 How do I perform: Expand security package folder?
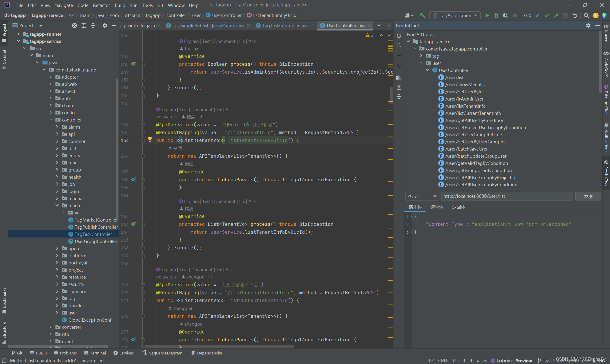[57, 284]
